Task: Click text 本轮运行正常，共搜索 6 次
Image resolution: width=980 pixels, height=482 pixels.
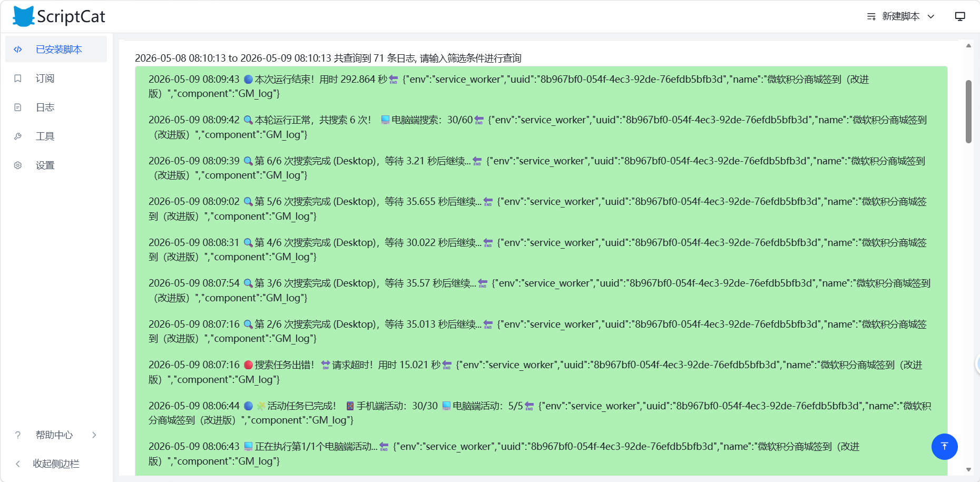Action: pyautogui.click(x=313, y=120)
